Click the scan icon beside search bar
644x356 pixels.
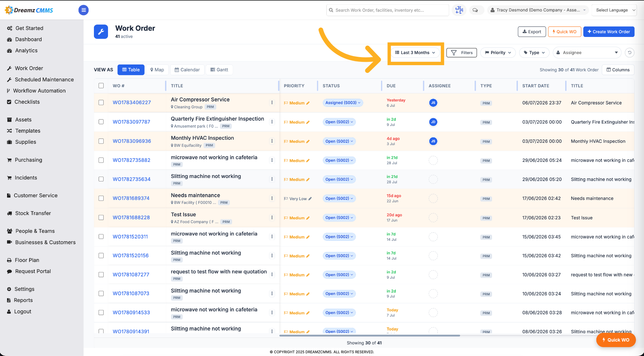459,10
